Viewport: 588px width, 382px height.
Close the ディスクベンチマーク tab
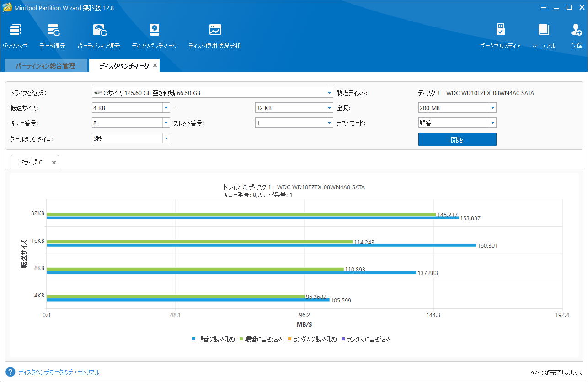coord(155,65)
